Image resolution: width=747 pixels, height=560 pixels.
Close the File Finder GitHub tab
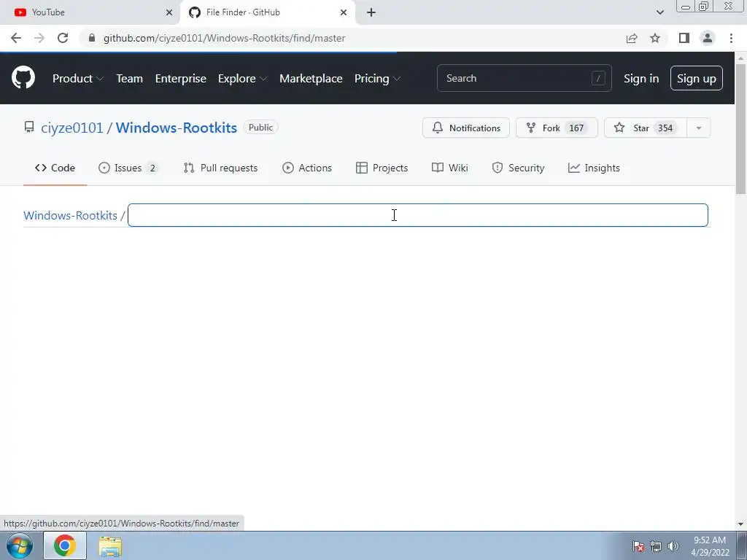344,12
